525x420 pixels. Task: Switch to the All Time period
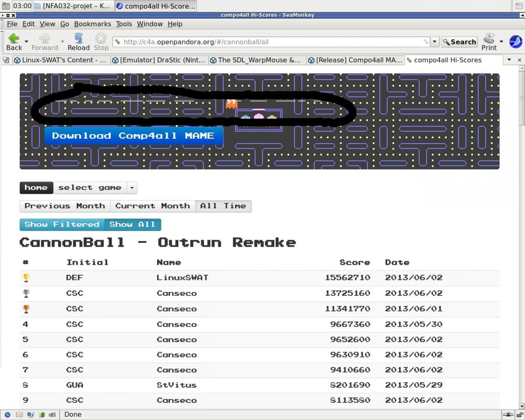(x=223, y=206)
